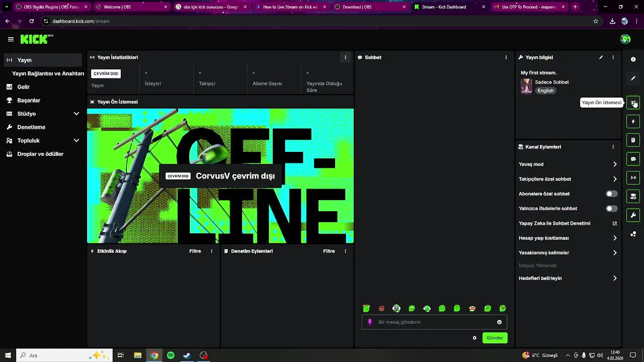Open Droplar ve ödüller in sidebar
Screen dimensions: 644x362
point(43,154)
